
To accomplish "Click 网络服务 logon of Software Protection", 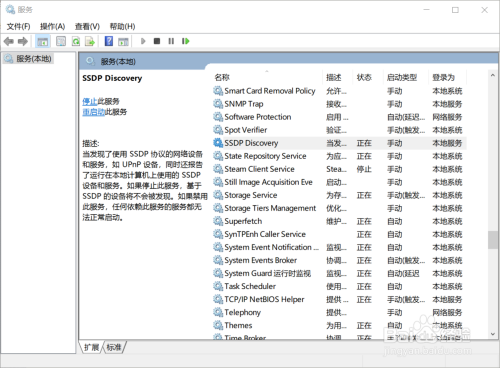I will tap(447, 117).
